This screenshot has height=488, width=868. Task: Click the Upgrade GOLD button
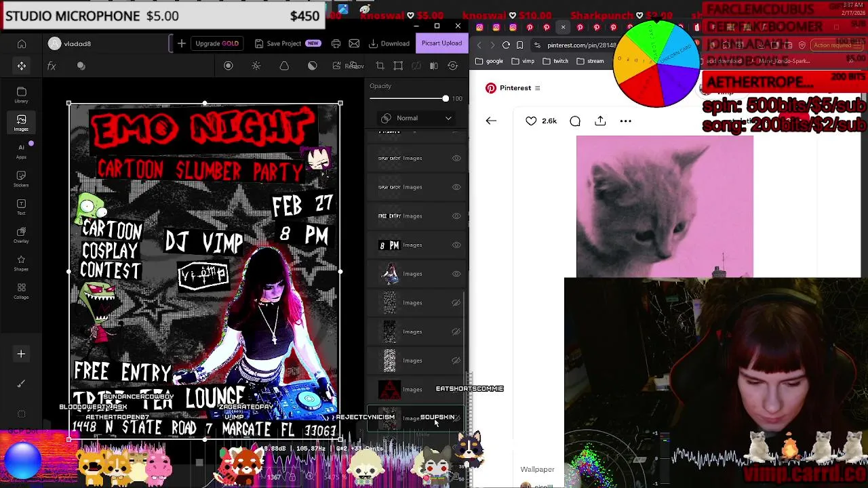pos(217,43)
